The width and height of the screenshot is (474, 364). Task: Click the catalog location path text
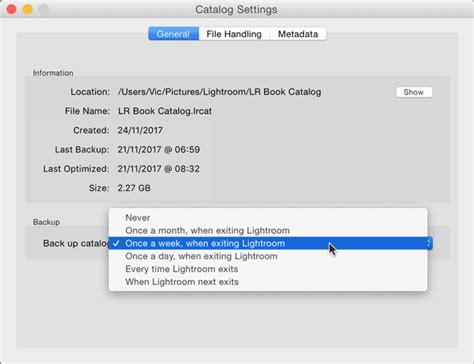coord(219,92)
